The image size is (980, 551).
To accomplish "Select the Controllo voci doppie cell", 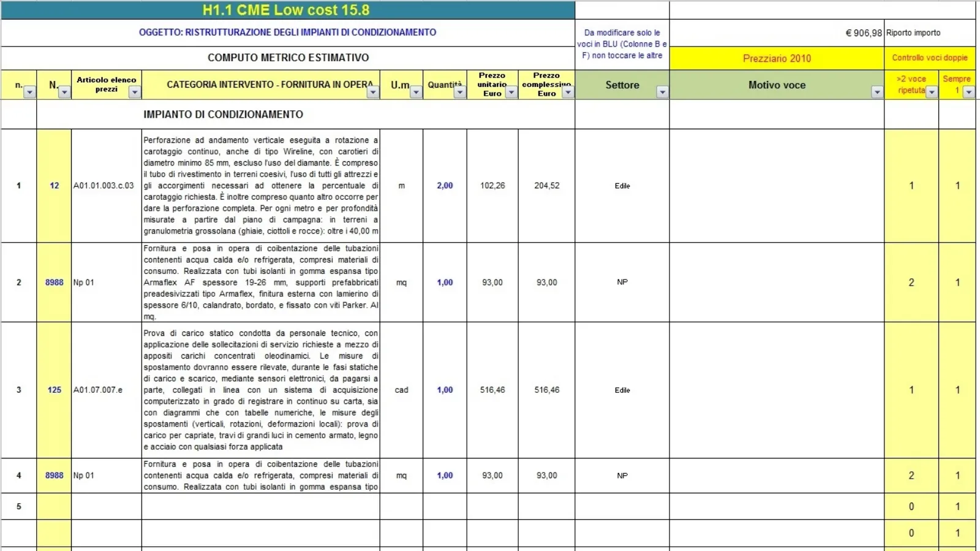I will [930, 58].
